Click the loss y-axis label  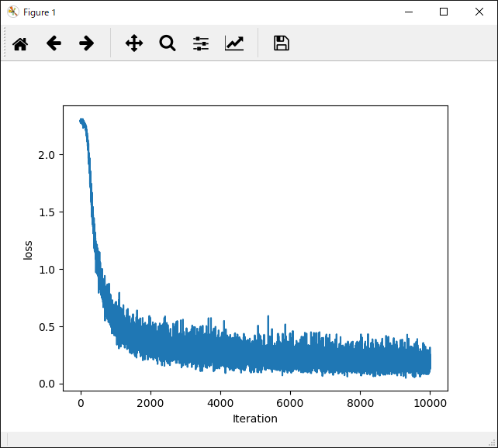(29, 250)
